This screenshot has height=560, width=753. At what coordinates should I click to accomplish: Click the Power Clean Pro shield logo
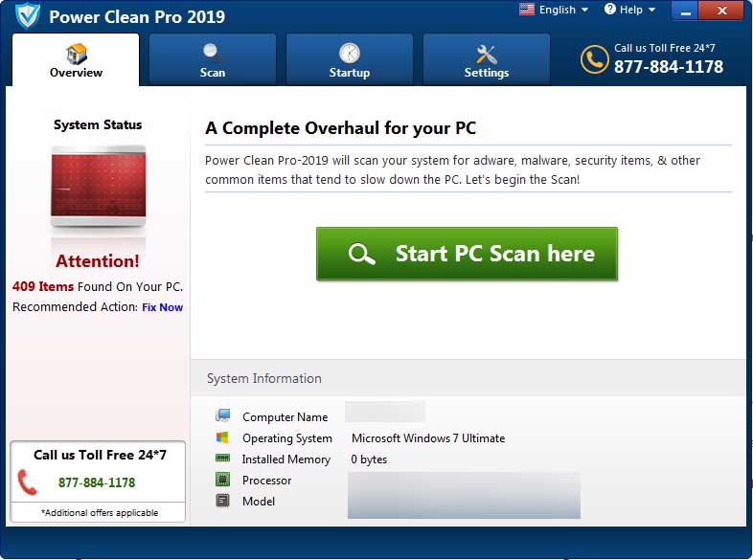click(x=28, y=15)
